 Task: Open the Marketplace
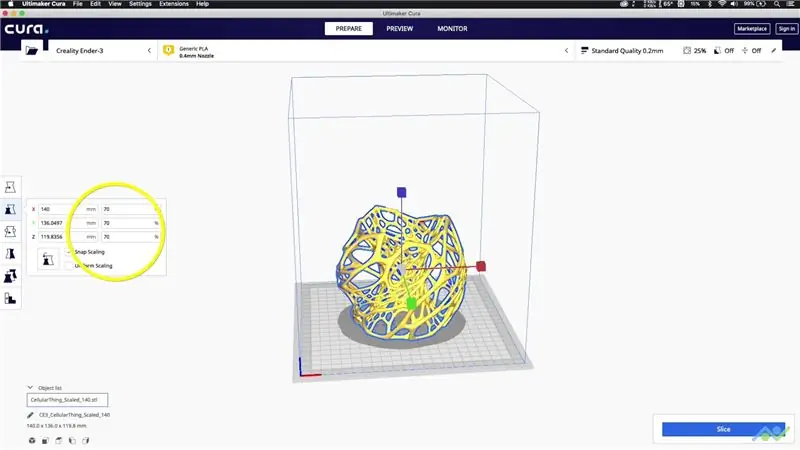[x=752, y=29]
